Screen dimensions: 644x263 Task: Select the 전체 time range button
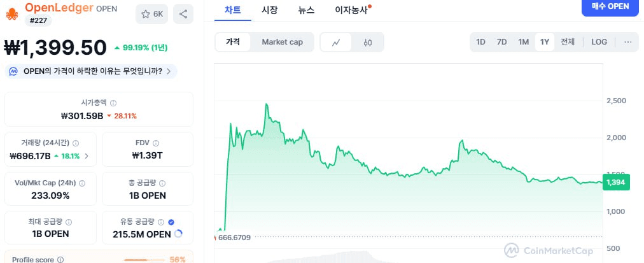tap(568, 42)
